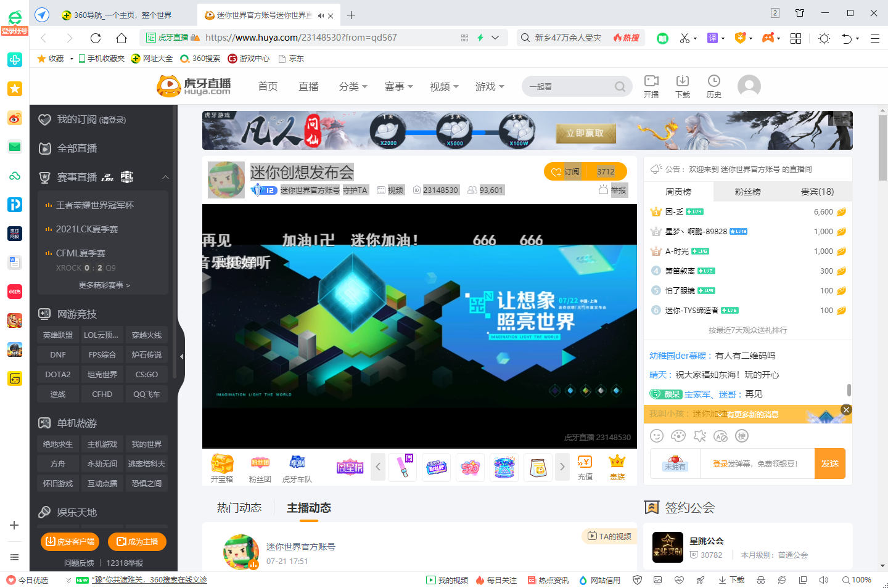Click the 充值 recharge icon
Viewport: 888px width, 588px height.
click(x=585, y=462)
